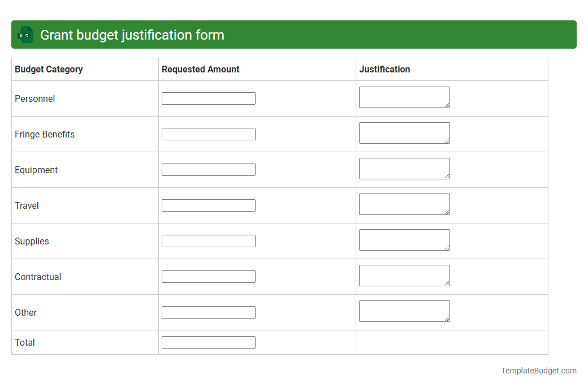Image resolution: width=588 pixels, height=387 pixels.
Task: Click the Equipment requested amount field
Action: pyautogui.click(x=208, y=169)
